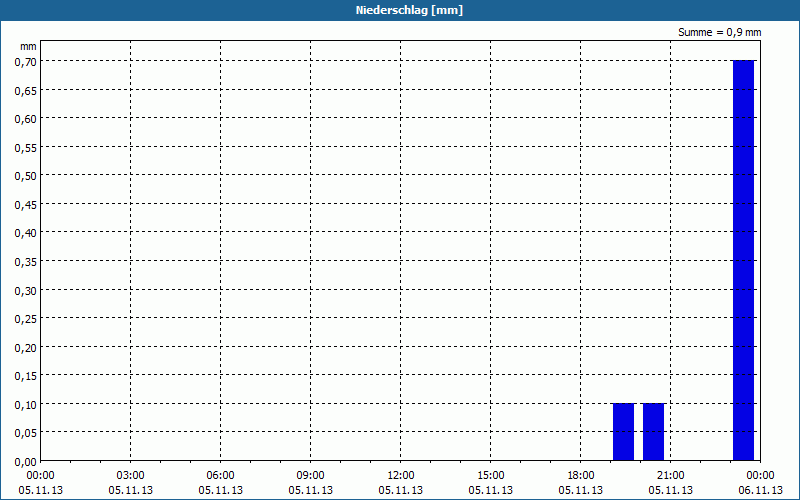Click the 21:00 time axis label
800x500 pixels.
tap(670, 475)
